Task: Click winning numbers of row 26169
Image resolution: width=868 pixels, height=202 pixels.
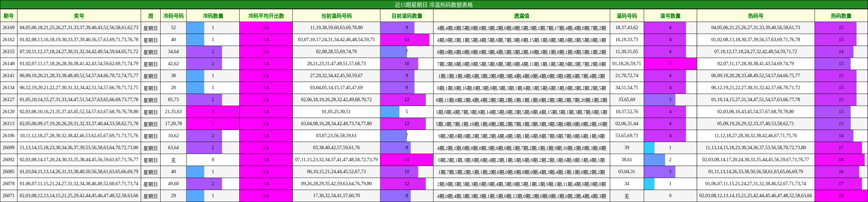Action: pos(79,28)
